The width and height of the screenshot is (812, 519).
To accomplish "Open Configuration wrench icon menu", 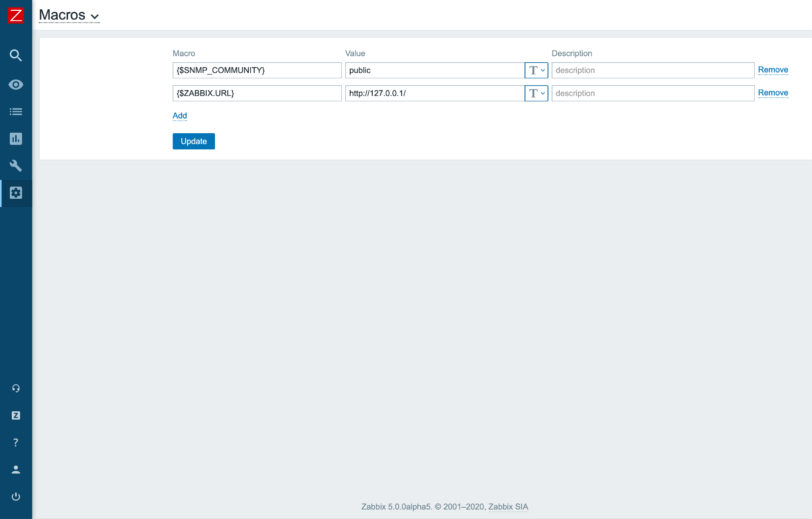I will pyautogui.click(x=16, y=166).
